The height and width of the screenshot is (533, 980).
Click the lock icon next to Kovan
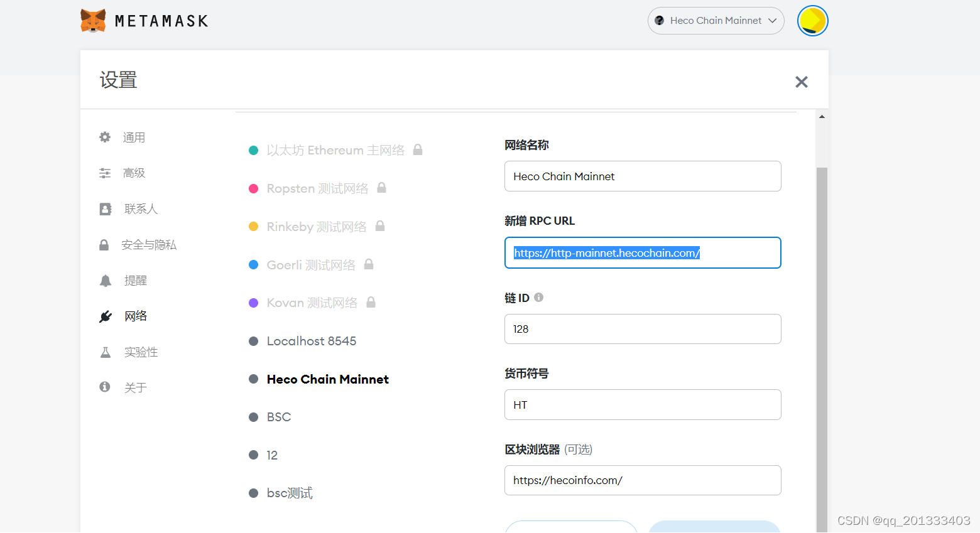point(371,302)
